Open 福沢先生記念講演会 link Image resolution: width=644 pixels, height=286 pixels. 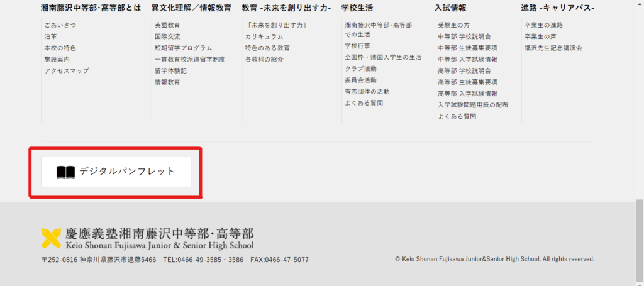[x=553, y=48]
